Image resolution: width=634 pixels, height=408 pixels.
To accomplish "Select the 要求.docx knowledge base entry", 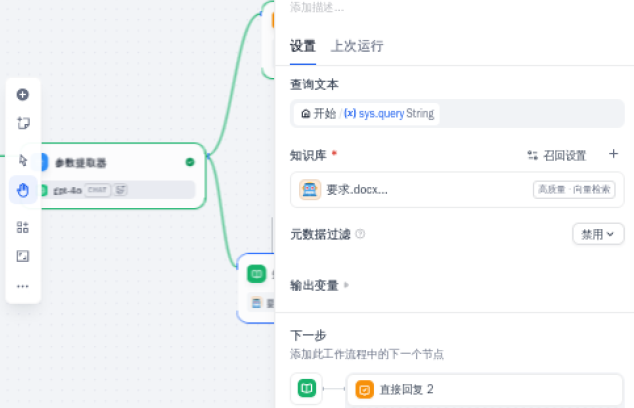I will pyautogui.click(x=457, y=190).
